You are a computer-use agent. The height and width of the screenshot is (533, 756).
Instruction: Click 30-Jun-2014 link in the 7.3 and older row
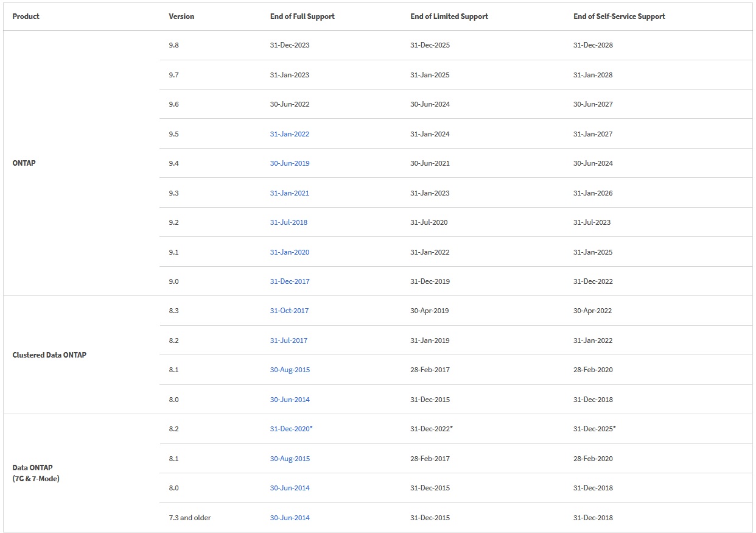(290, 518)
